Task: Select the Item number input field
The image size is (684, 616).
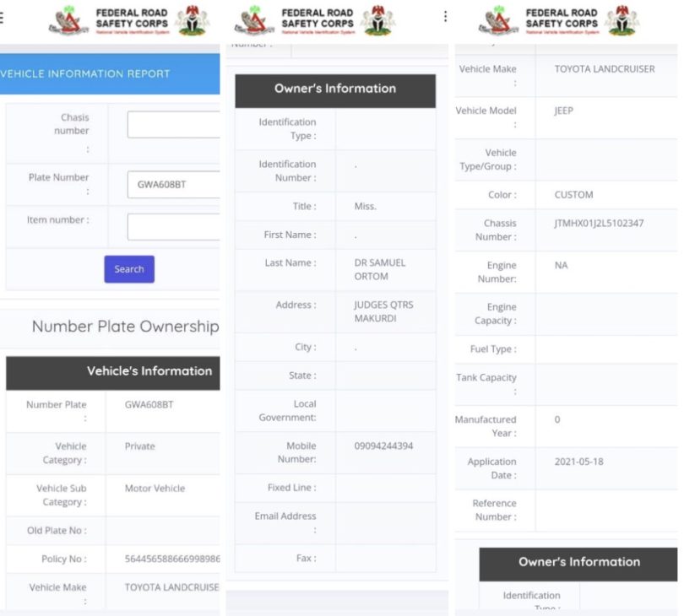Action: tap(174, 227)
